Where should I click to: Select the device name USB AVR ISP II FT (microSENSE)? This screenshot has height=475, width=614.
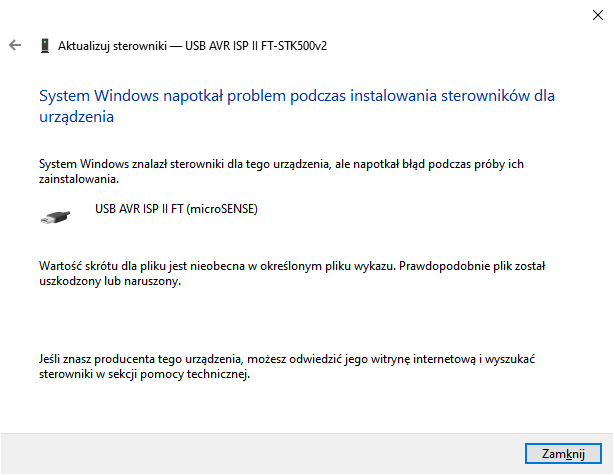tap(175, 209)
